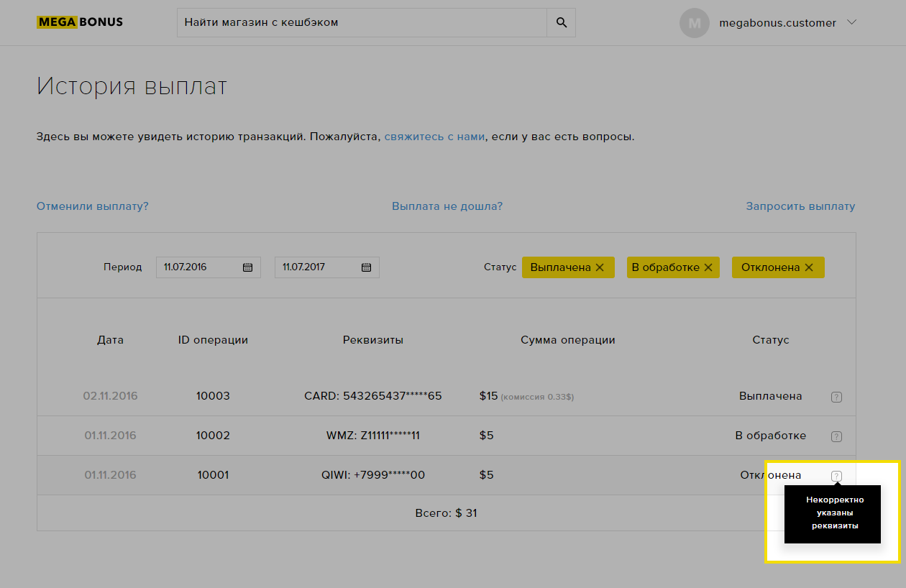Open the Выплата не дошла? link

tap(447, 206)
